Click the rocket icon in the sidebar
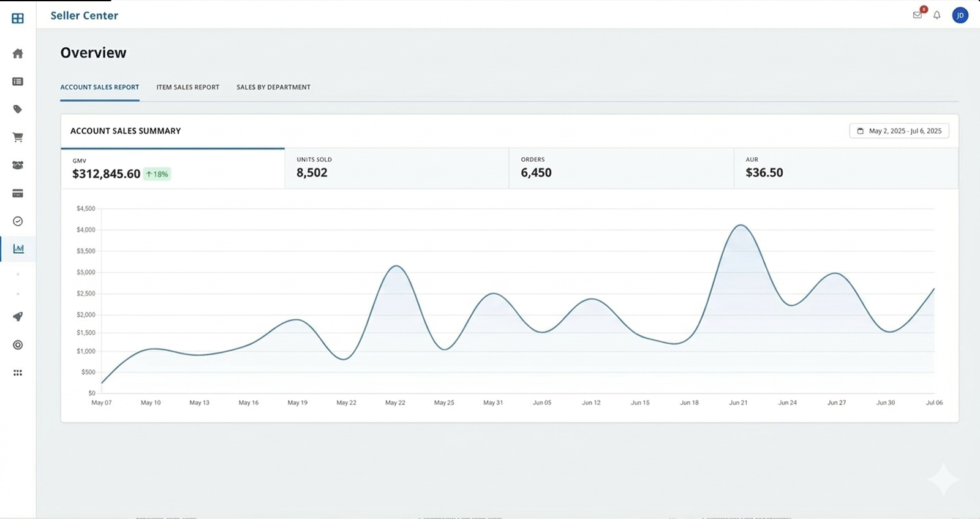Viewport: 980px width, 519px height. [18, 317]
